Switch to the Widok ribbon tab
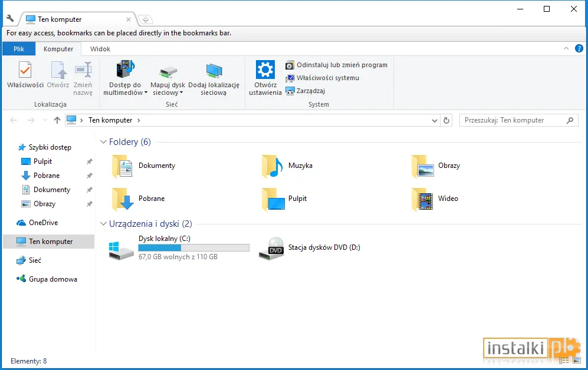This screenshot has height=370, width=588. coord(100,49)
